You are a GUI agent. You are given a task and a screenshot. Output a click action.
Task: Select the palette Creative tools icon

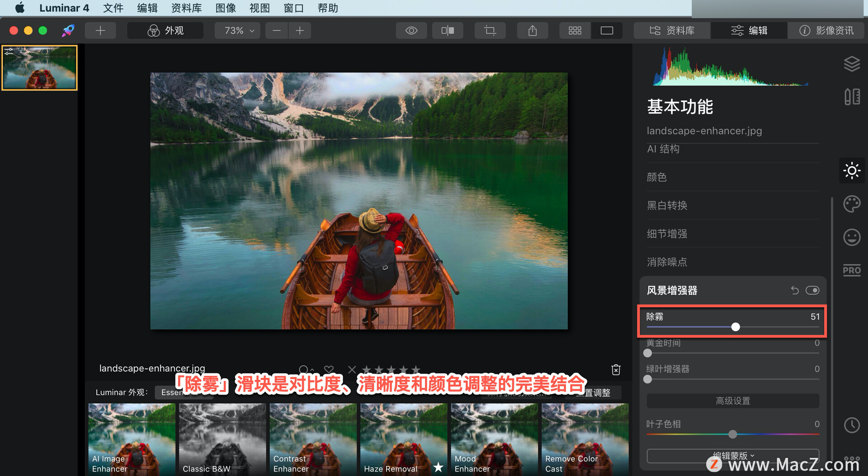pos(852,204)
